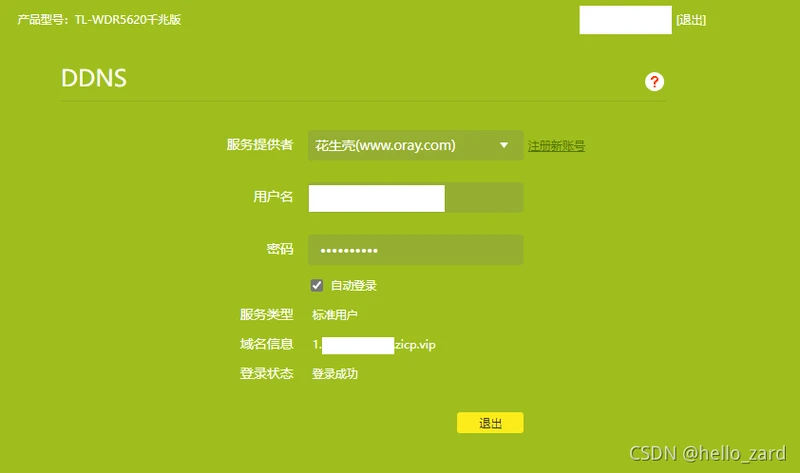Click the 域名信息 field label

(x=266, y=344)
